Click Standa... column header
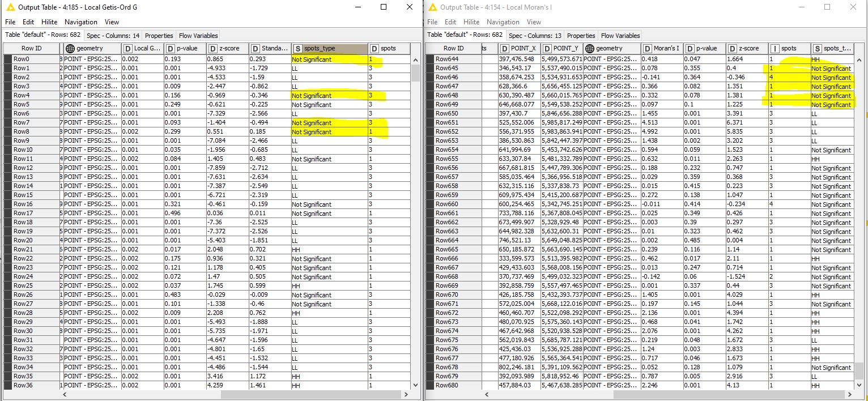868x401 pixels. (270, 49)
